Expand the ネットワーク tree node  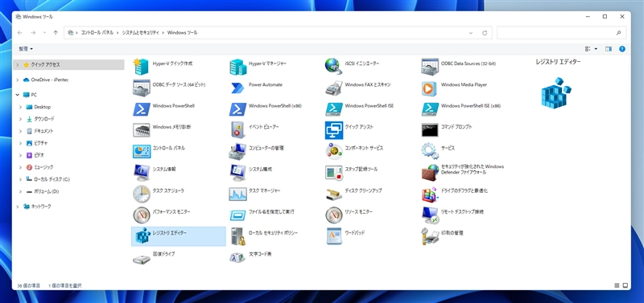(x=17, y=207)
